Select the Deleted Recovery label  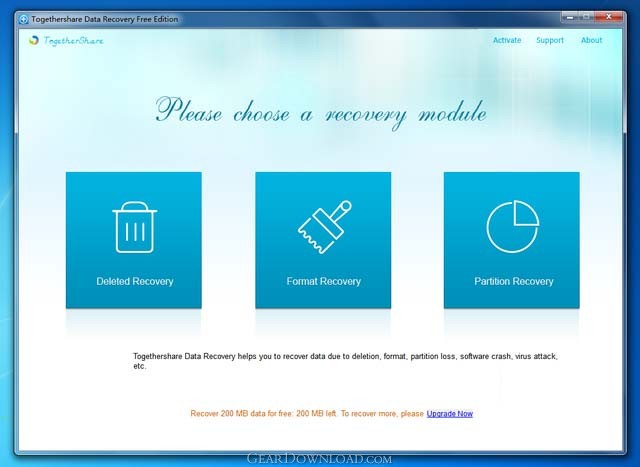135,281
